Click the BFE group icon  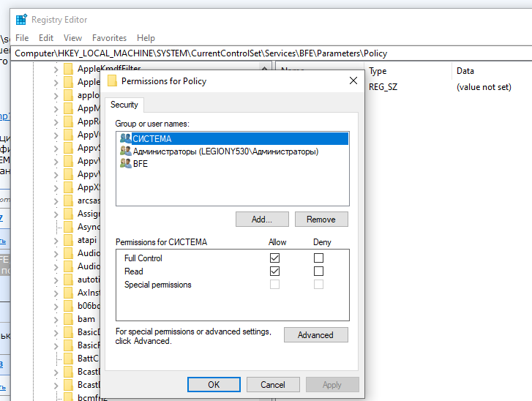125,163
